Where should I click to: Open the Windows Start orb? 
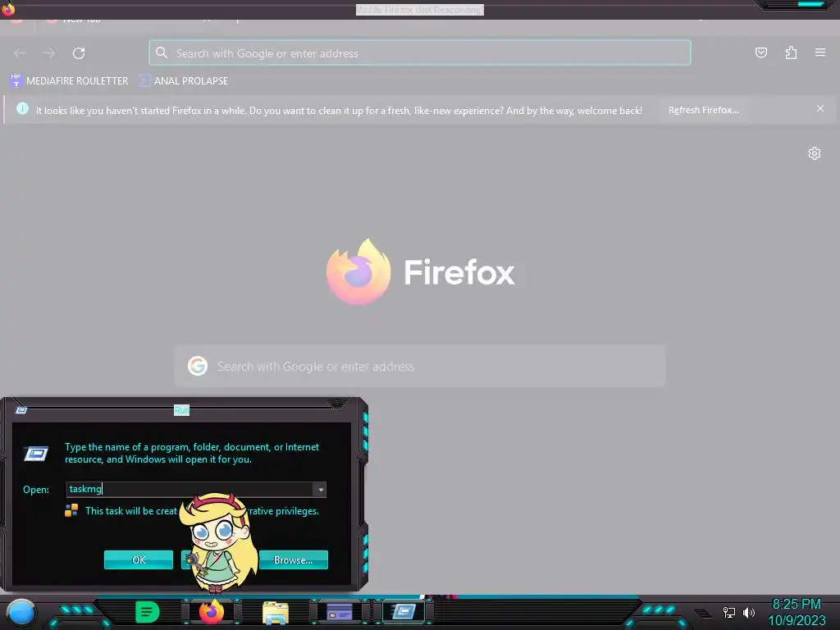point(21,613)
